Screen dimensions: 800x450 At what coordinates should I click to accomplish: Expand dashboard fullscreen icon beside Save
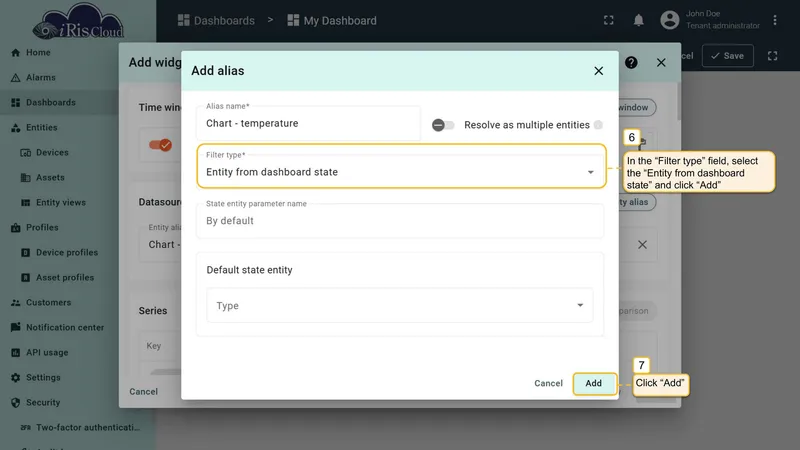pyautogui.click(x=772, y=56)
